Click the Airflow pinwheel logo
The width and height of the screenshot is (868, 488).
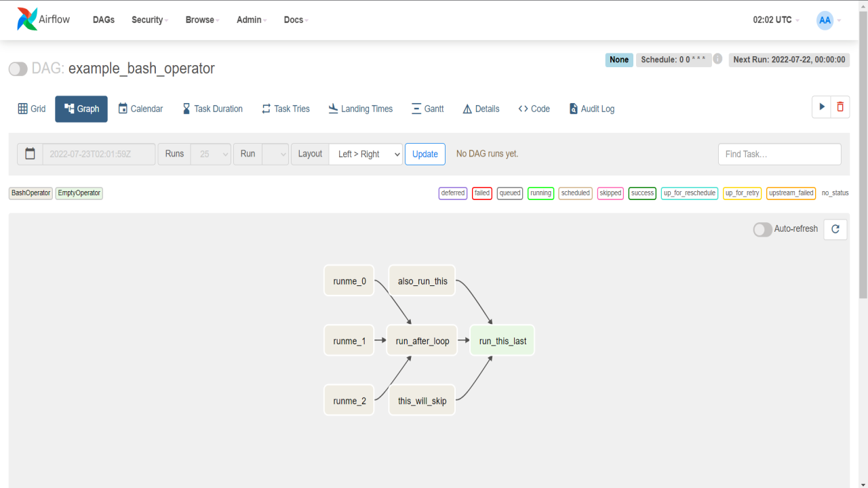pyautogui.click(x=27, y=20)
